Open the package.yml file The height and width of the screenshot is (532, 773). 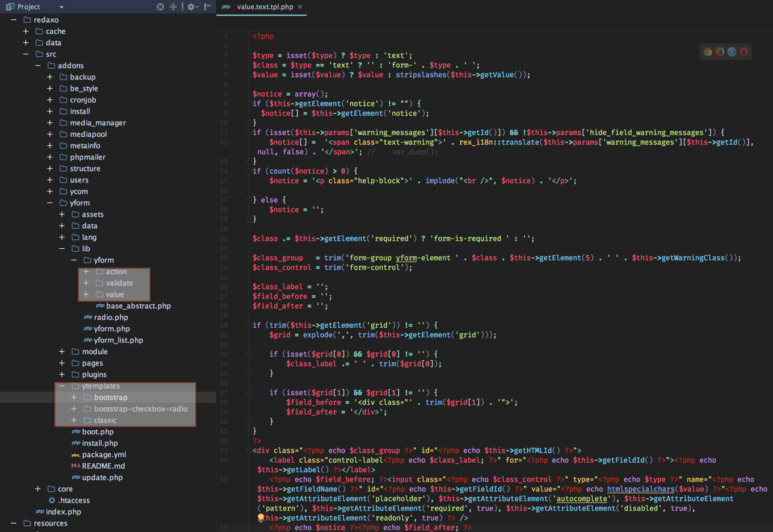(x=104, y=455)
